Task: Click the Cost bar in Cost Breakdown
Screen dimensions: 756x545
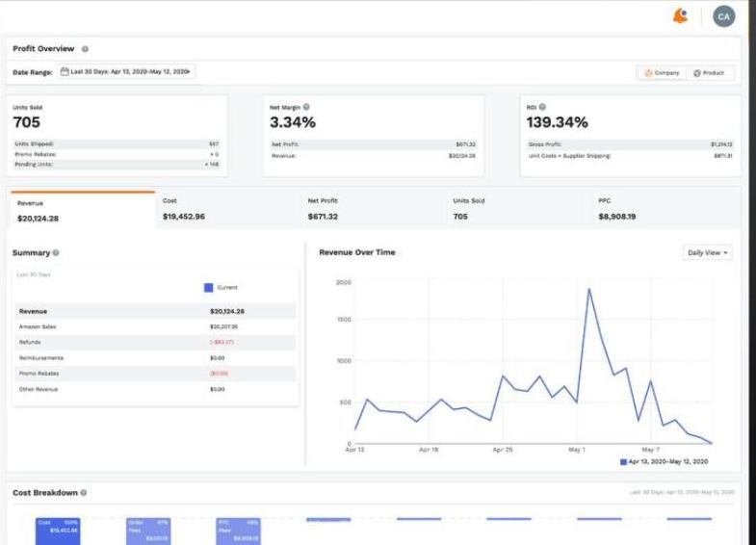Action: click(x=58, y=532)
